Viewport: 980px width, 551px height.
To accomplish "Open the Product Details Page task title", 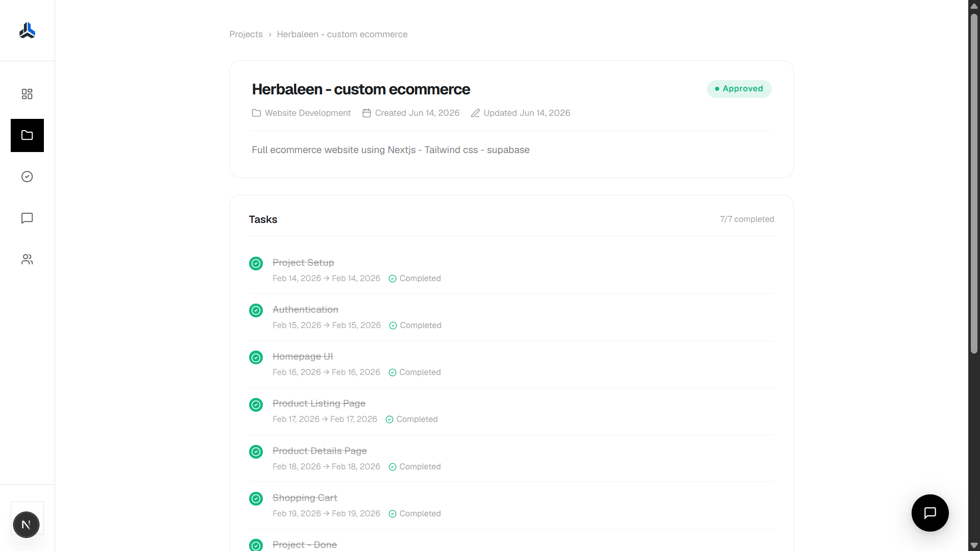I will point(320,450).
